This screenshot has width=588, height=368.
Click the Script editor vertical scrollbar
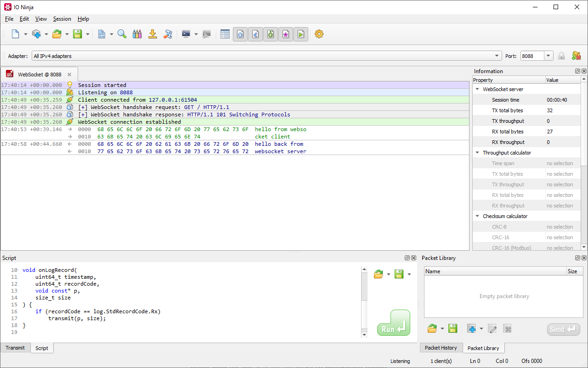(x=365, y=302)
